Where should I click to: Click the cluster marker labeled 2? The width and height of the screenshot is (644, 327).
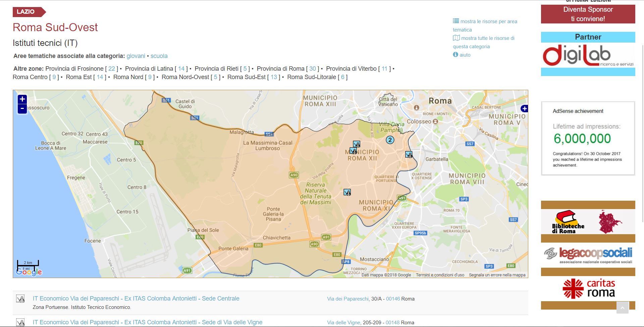tap(390, 140)
